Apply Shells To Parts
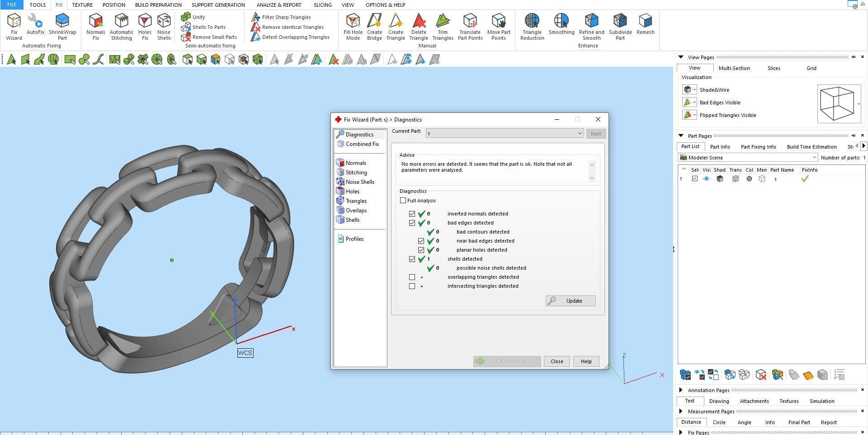This screenshot has height=435, width=868. pyautogui.click(x=203, y=27)
